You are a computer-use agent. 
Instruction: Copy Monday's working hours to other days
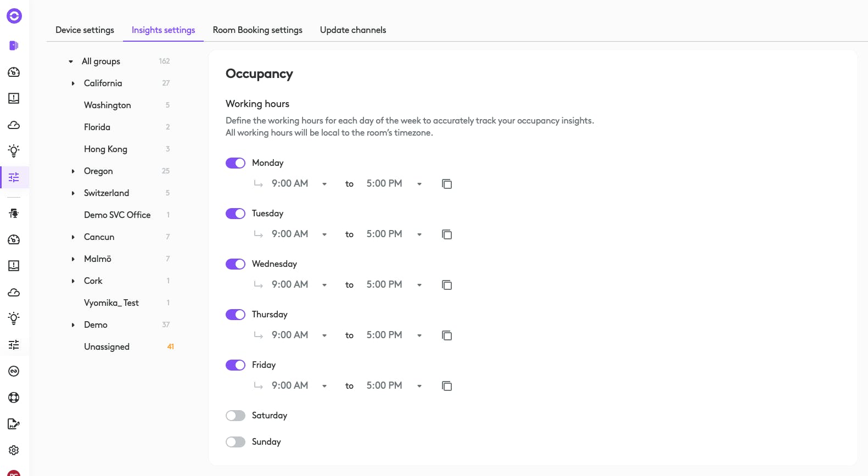tap(447, 184)
